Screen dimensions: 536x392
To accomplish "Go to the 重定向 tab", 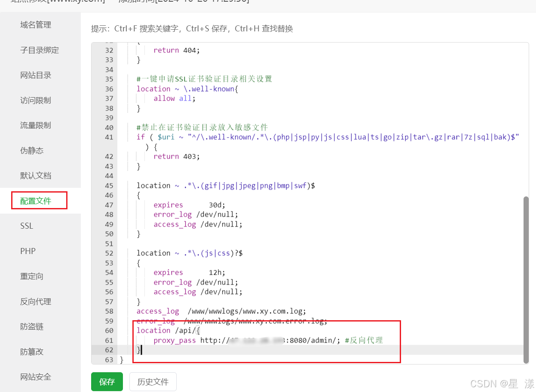I will pyautogui.click(x=32, y=276).
